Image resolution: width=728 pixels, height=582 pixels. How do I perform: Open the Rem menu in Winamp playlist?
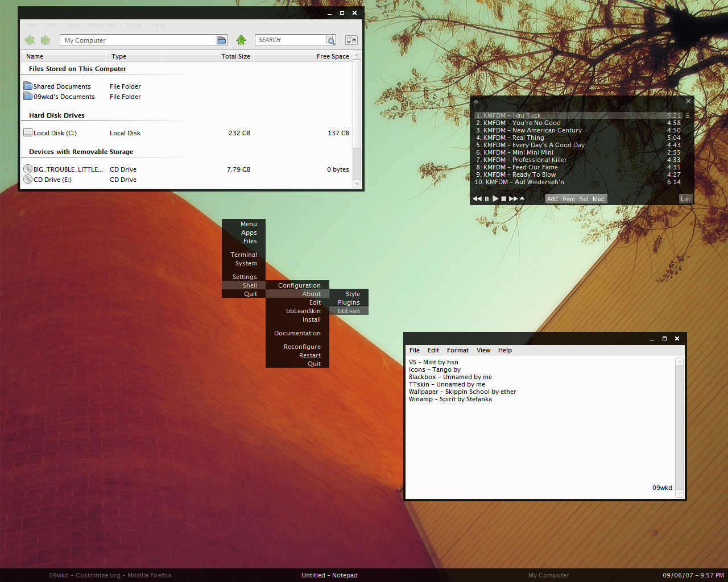coord(569,199)
